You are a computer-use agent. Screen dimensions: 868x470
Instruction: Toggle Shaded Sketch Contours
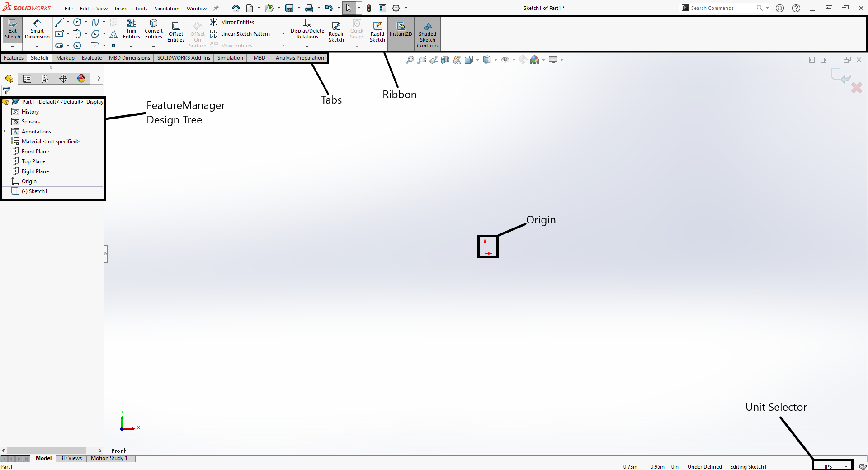point(427,33)
